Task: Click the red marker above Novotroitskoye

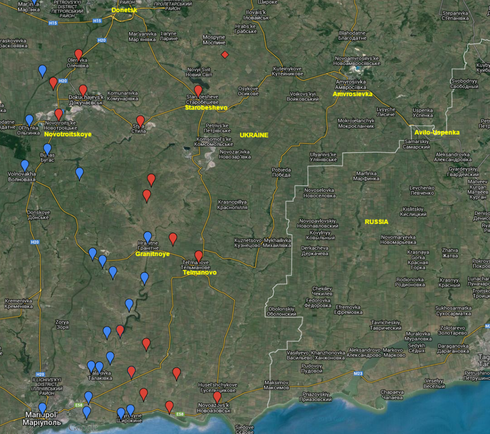Action: [x=59, y=114]
